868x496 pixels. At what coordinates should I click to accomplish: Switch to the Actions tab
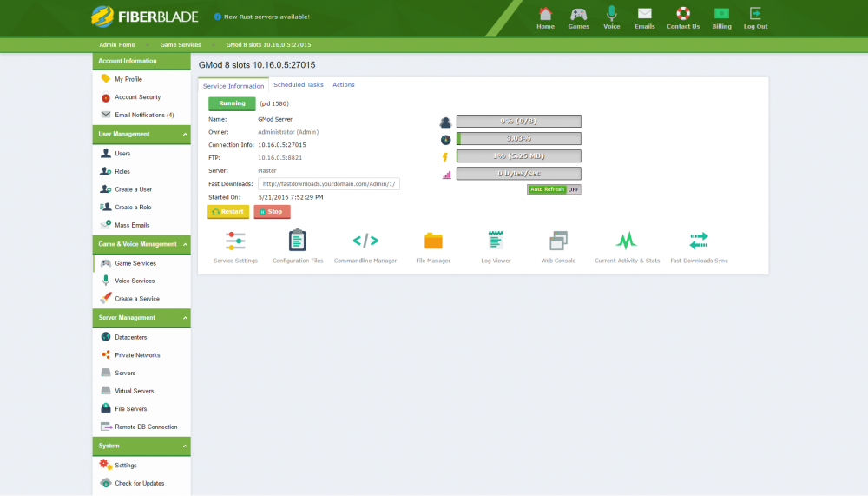click(x=343, y=85)
